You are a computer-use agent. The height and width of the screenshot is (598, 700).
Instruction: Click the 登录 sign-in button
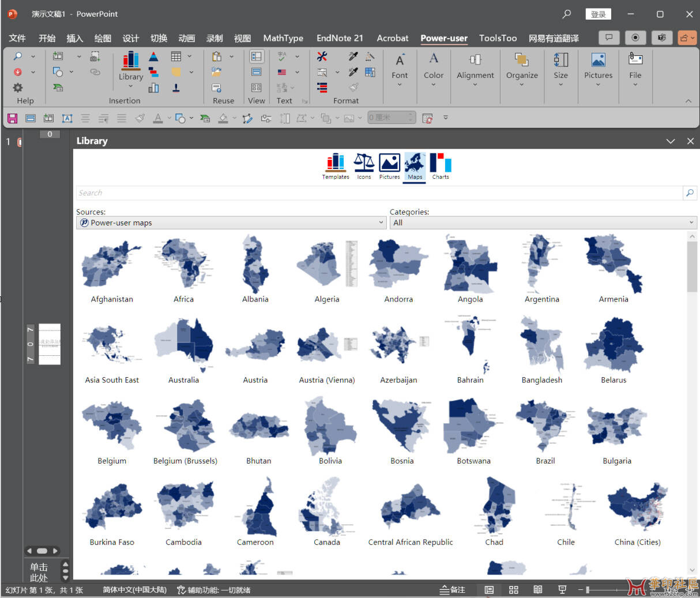(598, 14)
